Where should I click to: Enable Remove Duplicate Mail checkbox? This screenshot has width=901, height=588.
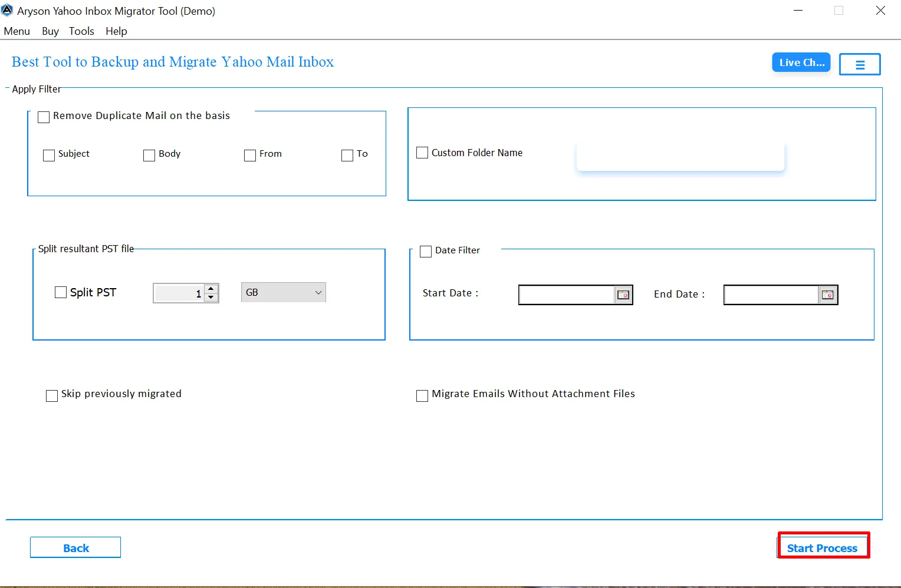pyautogui.click(x=44, y=117)
